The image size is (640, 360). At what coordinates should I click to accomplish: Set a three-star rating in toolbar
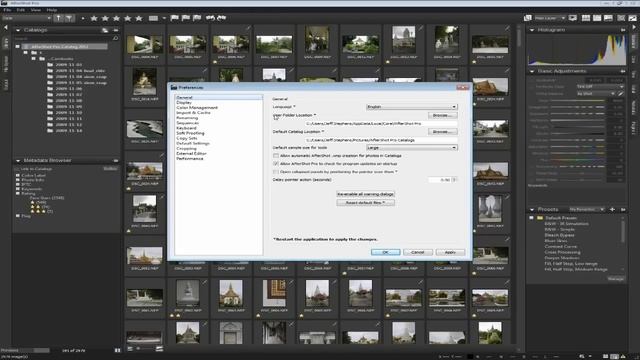[x=116, y=18]
